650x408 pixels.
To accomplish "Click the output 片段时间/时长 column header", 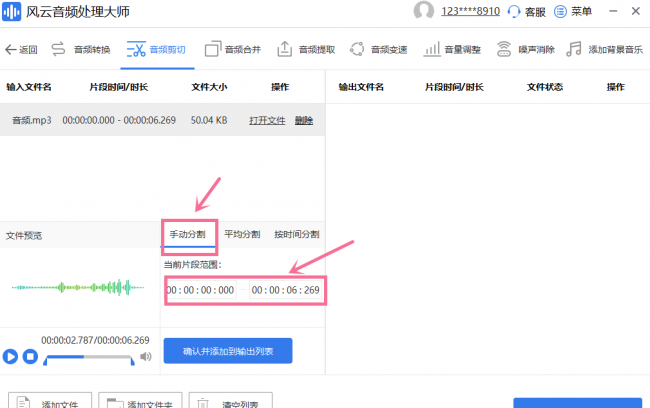I will (x=454, y=87).
